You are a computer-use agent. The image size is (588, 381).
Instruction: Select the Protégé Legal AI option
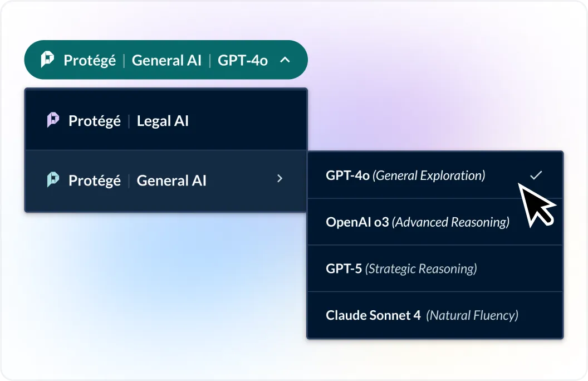point(166,120)
